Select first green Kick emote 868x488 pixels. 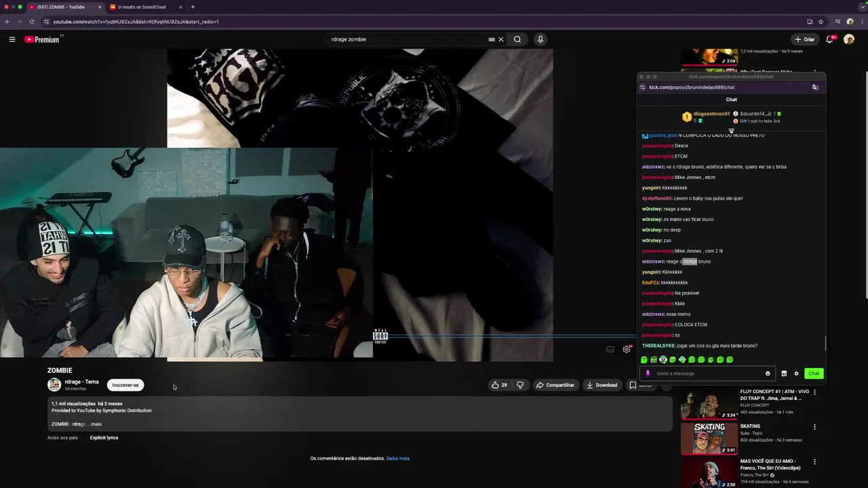pyautogui.click(x=644, y=360)
